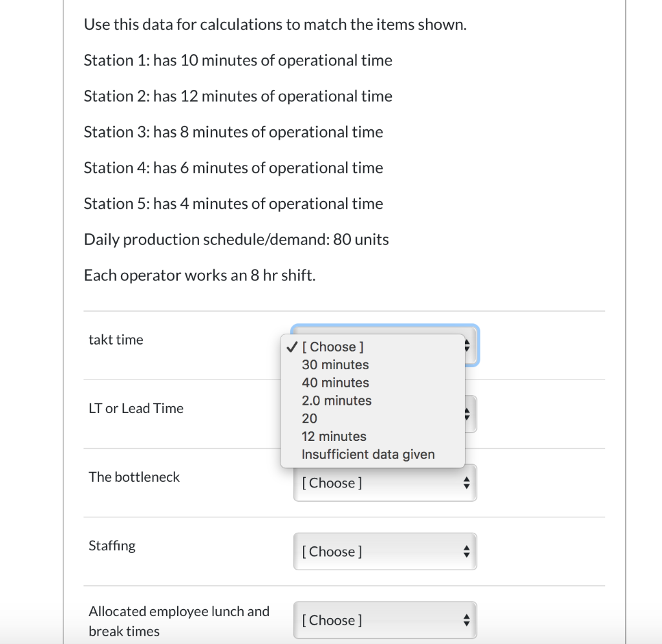Click the checkmark beside "[ Choose ]"

click(290, 346)
